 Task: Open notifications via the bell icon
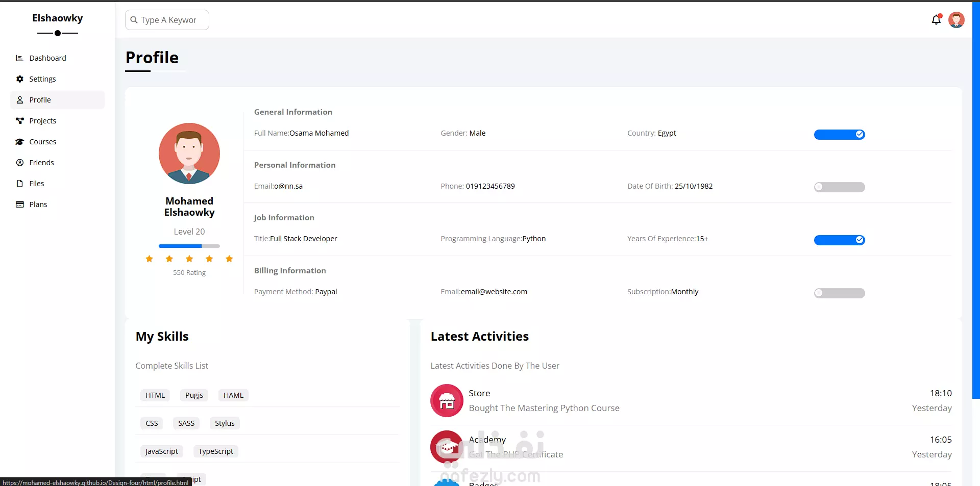click(936, 20)
